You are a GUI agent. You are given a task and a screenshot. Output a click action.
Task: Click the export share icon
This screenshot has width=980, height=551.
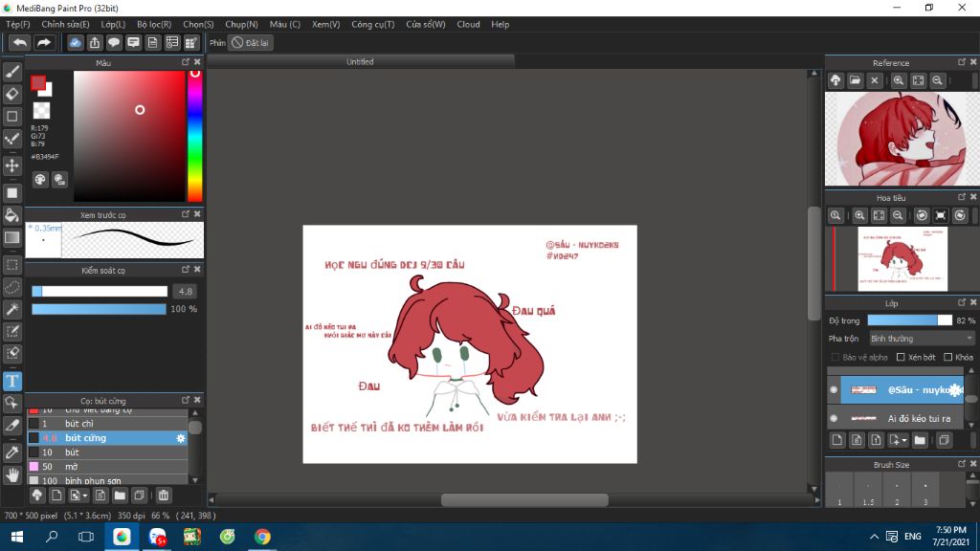pyautogui.click(x=95, y=42)
